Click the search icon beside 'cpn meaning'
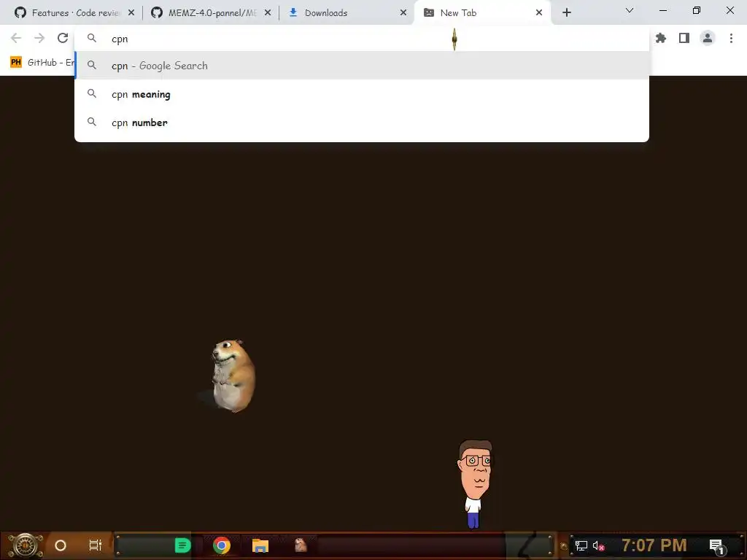Image resolution: width=747 pixels, height=560 pixels. coord(92,94)
